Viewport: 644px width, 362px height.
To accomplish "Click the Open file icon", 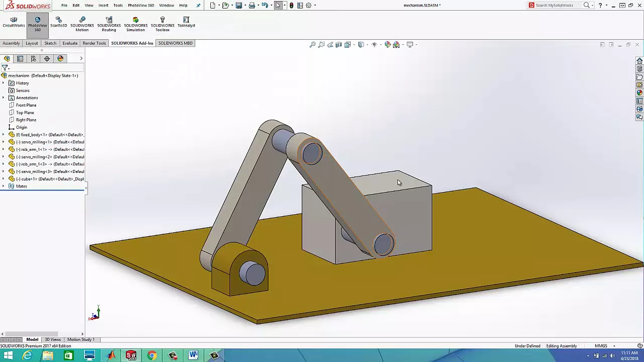I will [225, 5].
